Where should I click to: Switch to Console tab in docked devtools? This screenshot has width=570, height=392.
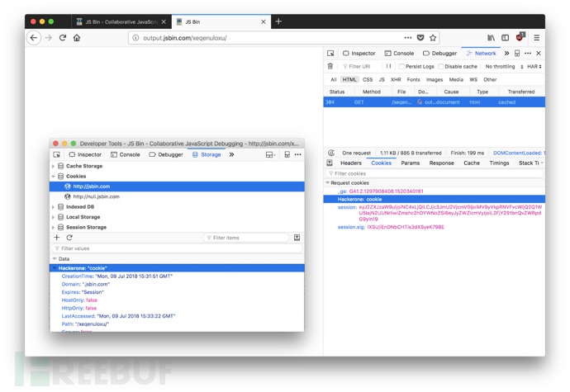point(399,54)
